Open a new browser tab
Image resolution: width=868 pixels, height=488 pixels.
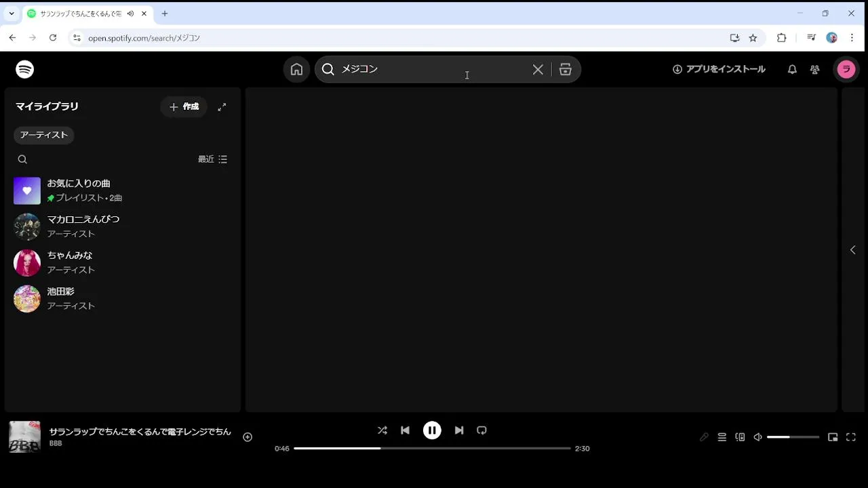(x=164, y=14)
